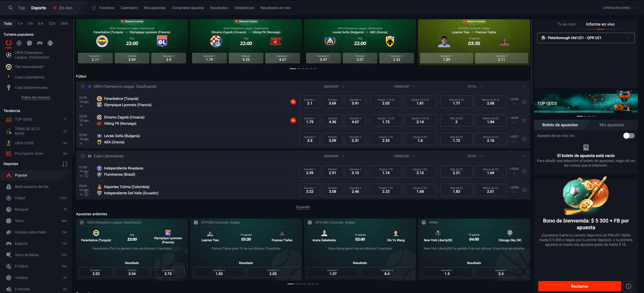Expand more markets +2595 for Fenerbahce match
The height and width of the screenshot is (293, 644).
514,101
